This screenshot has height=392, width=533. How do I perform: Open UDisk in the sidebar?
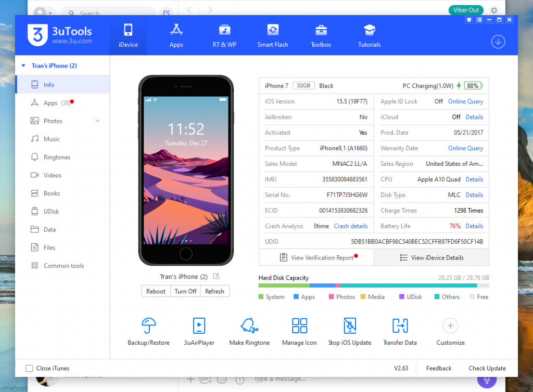pyautogui.click(x=62, y=212)
